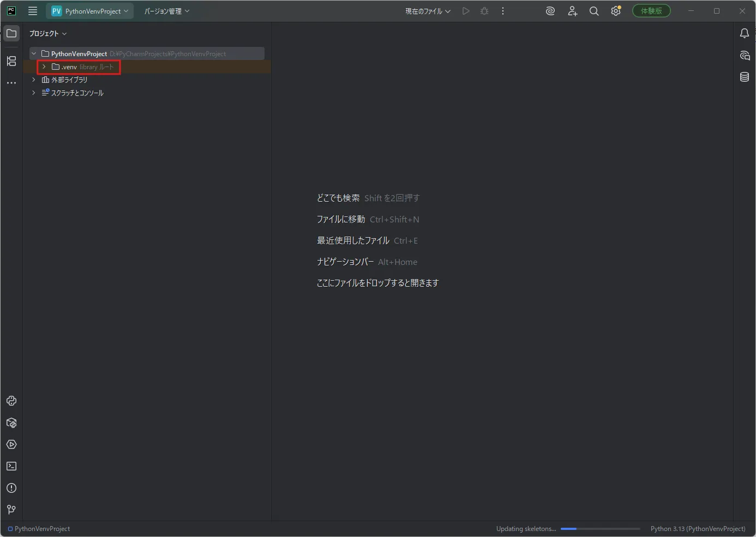The height and width of the screenshot is (537, 756).
Task: Click the PyCharm application logo
Action: tap(11, 11)
